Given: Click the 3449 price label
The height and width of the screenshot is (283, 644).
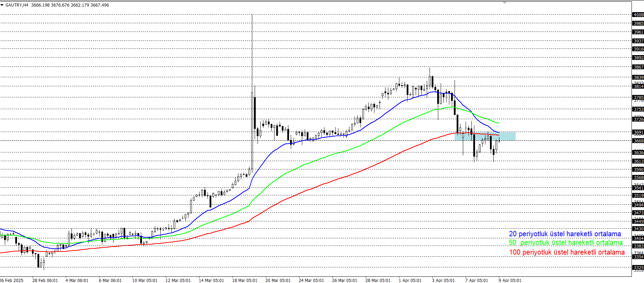Looking at the screenshot, I should coord(638,221).
